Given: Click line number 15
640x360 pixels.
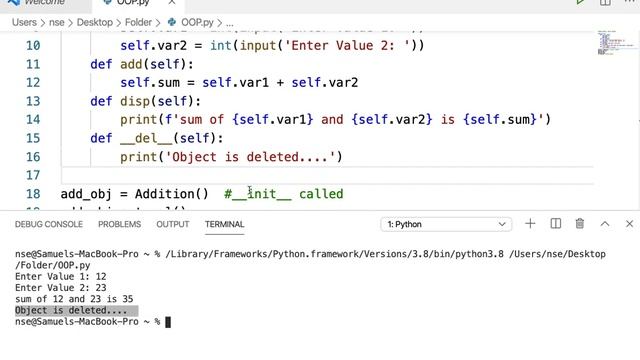Looking at the screenshot, I should [x=33, y=138].
